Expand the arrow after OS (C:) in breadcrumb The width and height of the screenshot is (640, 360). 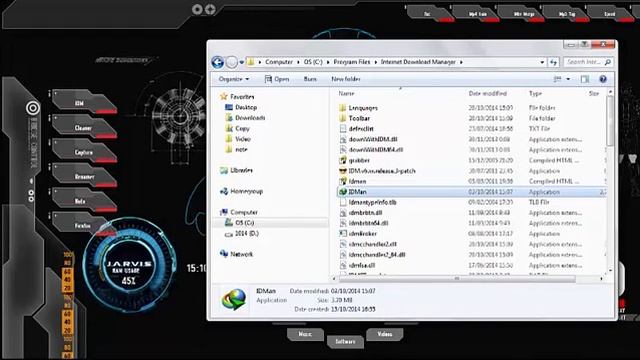pos(328,62)
